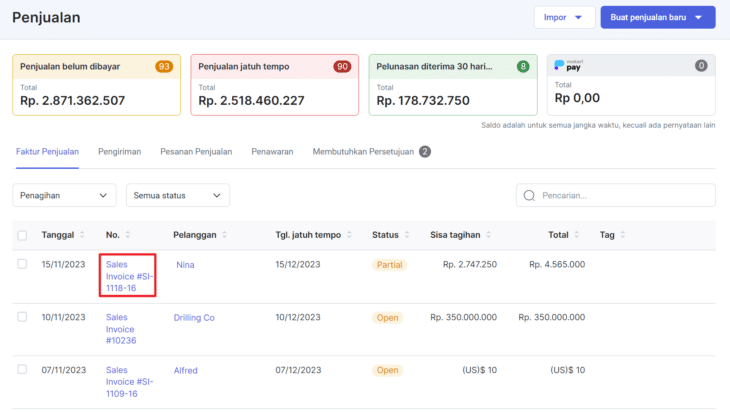The image size is (730, 412).
Task: Select the Drilling Co row checkbox
Action: point(22,317)
